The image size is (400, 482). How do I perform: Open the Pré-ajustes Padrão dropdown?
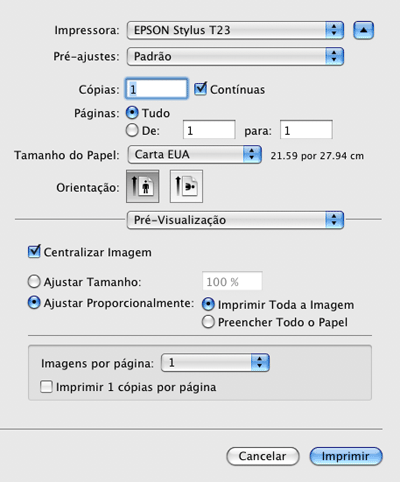pos(235,56)
